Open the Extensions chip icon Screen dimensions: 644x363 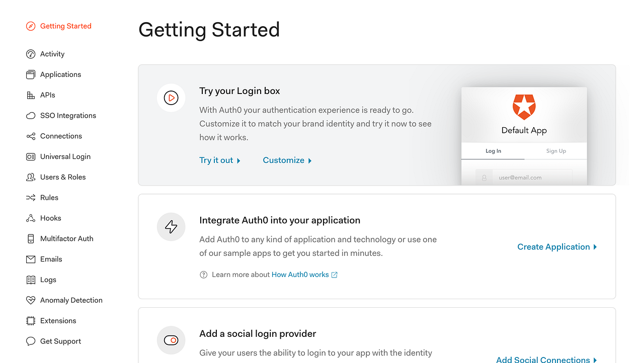click(31, 320)
